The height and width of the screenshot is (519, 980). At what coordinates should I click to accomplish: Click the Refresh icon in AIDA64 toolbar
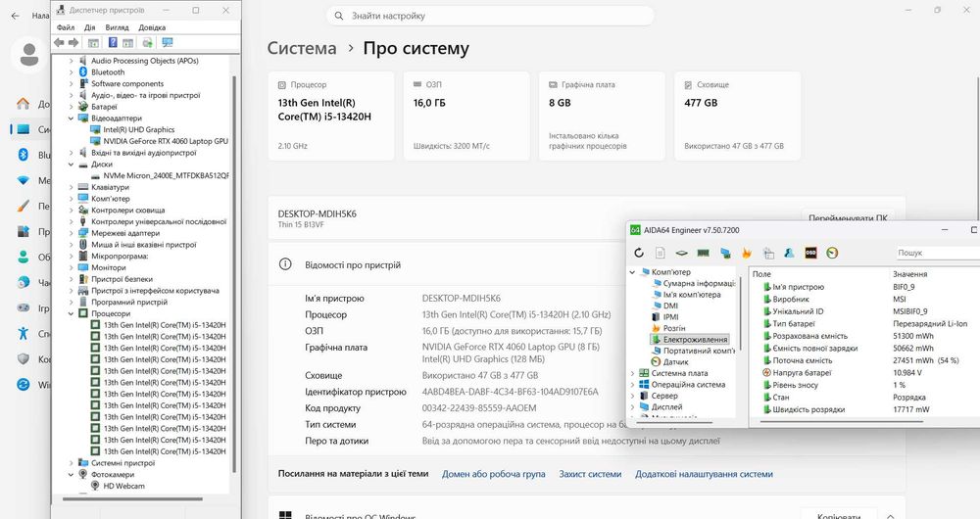(x=639, y=253)
